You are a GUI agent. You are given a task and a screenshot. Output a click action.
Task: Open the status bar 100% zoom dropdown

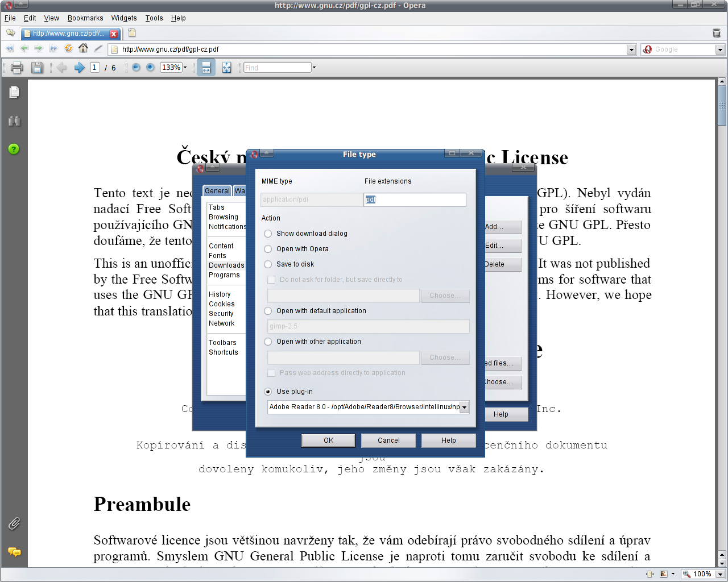(x=720, y=574)
